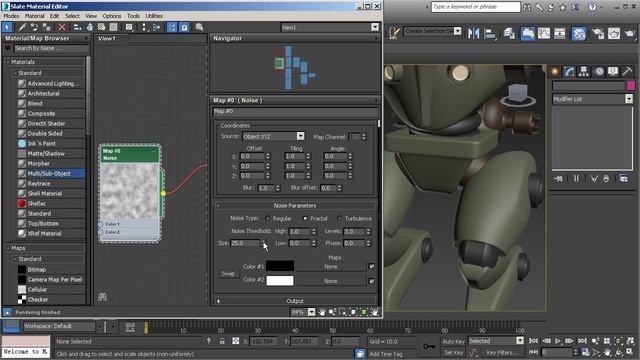
Task: Toggle selection lock padlock in status bar
Action: point(222,341)
